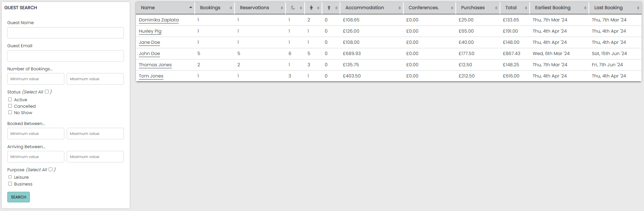This screenshot has height=211, width=644.
Task: Tick the Cancelled status checkbox
Action: [10, 106]
